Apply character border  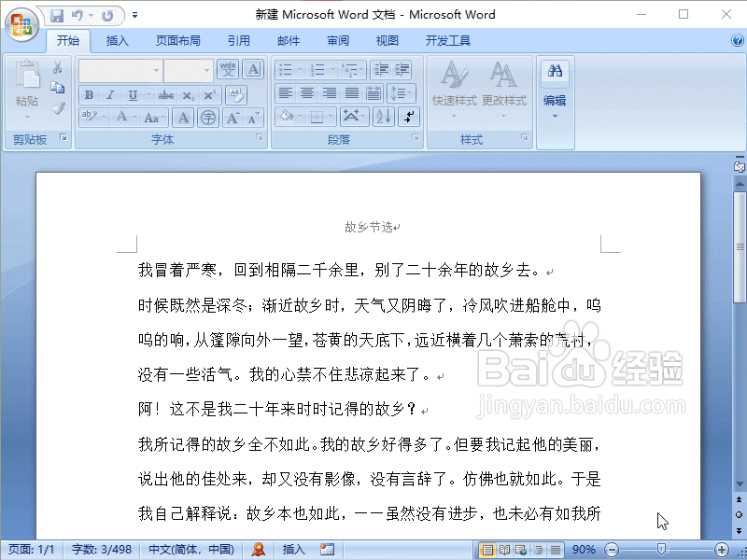point(253,69)
